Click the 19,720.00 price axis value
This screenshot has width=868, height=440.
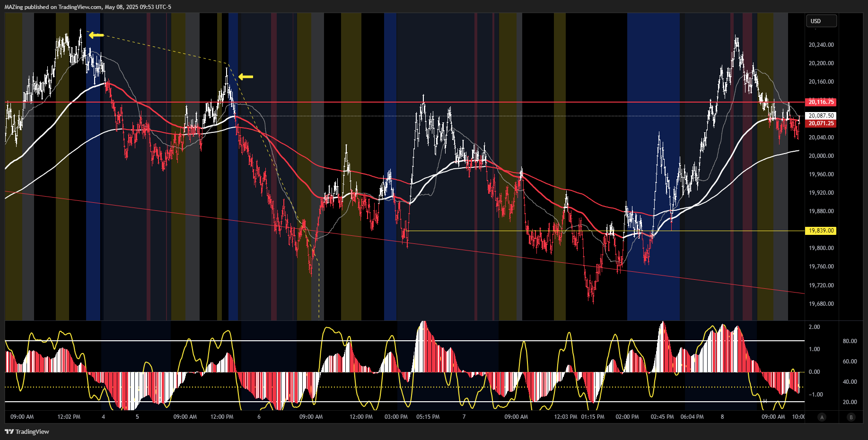[x=821, y=285]
